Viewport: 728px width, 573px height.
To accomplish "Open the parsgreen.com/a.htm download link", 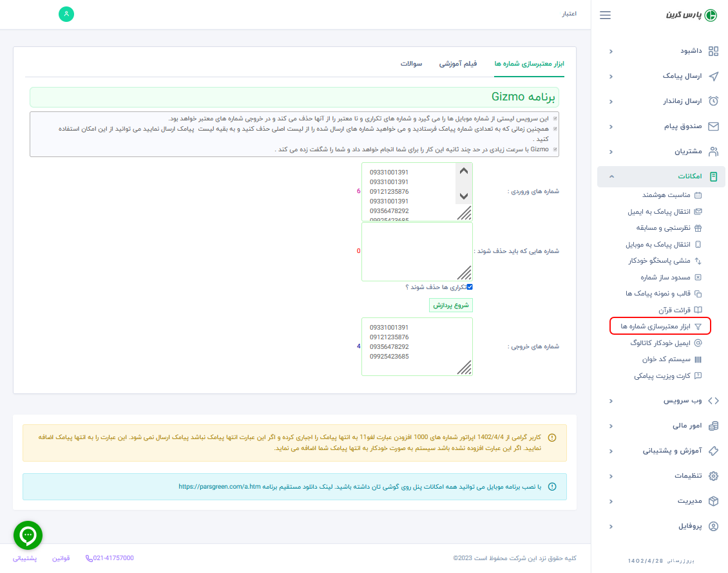I will point(220,487).
